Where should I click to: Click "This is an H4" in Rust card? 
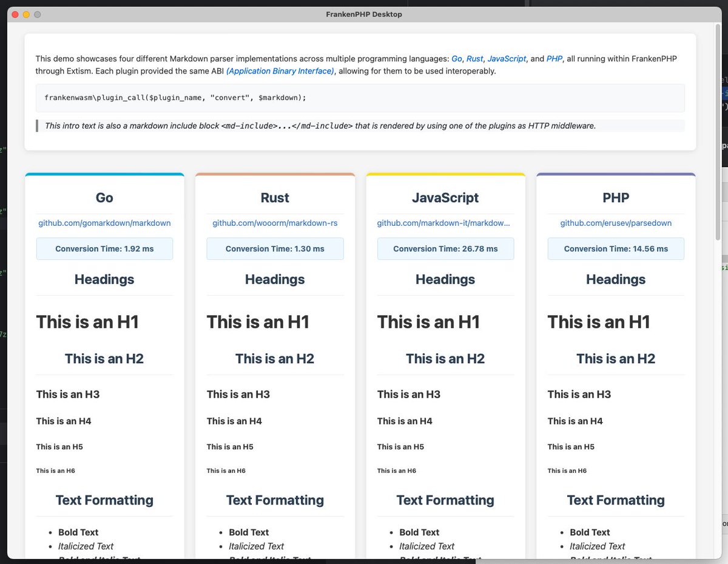[234, 421]
